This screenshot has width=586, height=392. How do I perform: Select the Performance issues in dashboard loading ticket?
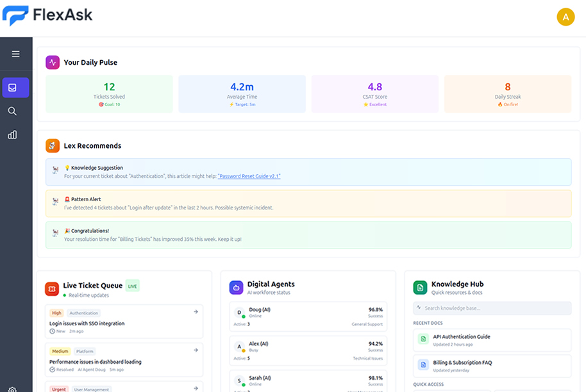click(124, 360)
